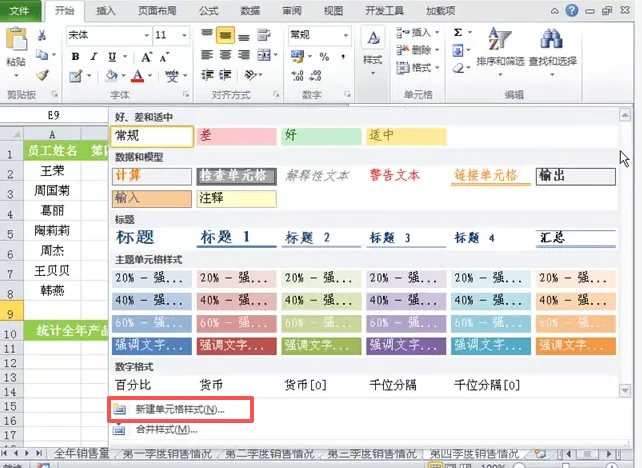Apply comma thousands separator style
Screen dimensions: 642x468
tap(343, 57)
